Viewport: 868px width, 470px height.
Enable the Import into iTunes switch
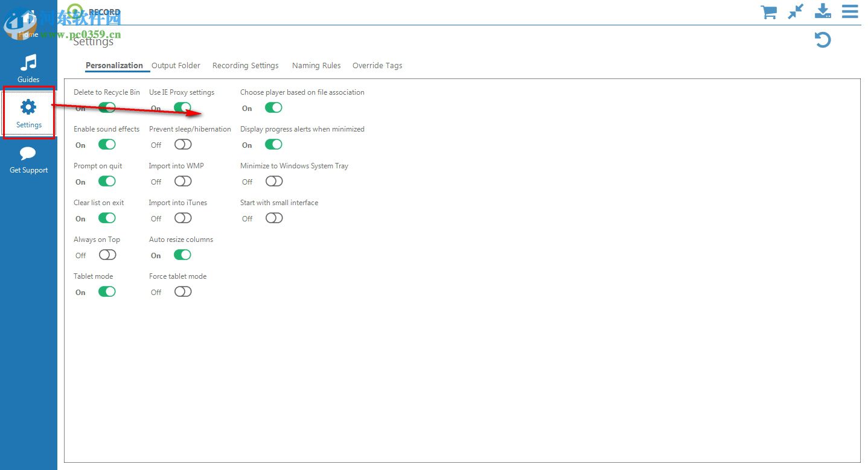coord(183,218)
